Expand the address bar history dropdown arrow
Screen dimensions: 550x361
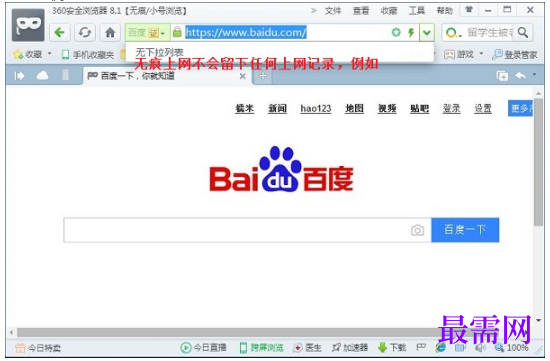[x=427, y=33]
